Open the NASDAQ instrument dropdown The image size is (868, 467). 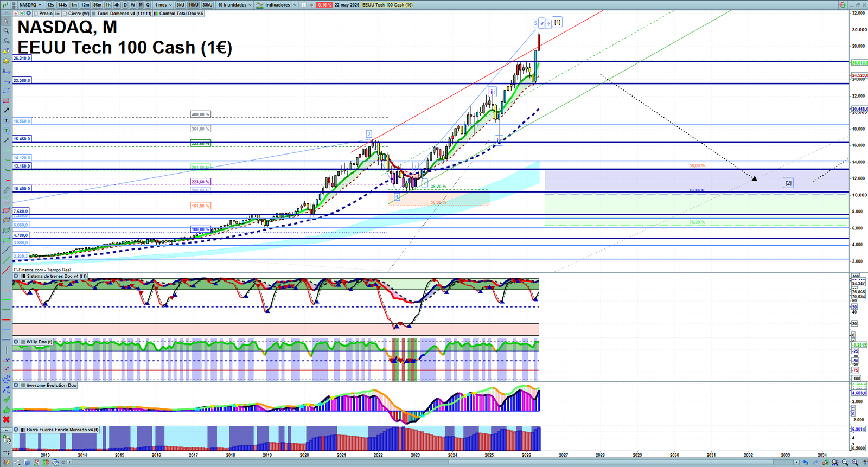[30, 5]
